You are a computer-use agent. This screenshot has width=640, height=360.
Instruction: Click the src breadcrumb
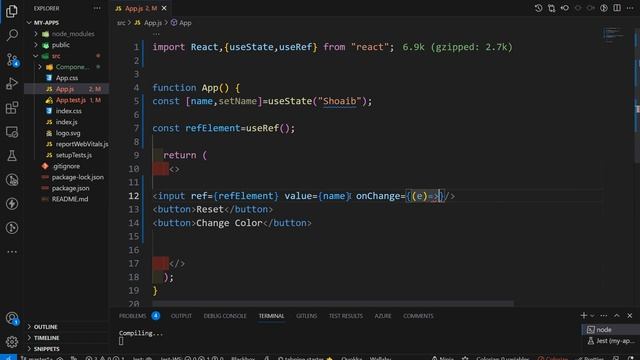121,23
